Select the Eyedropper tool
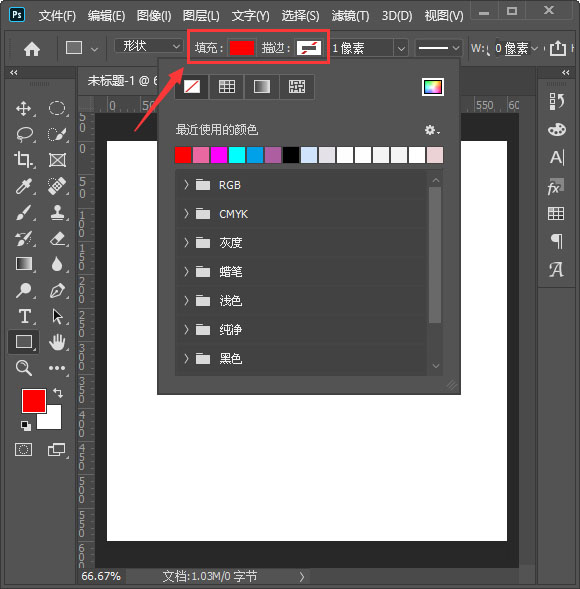 point(24,186)
